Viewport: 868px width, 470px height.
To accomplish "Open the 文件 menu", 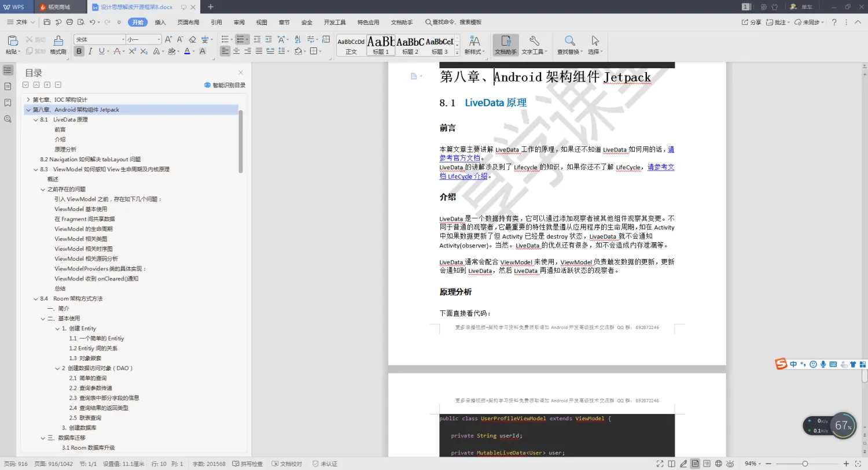I will pos(21,22).
